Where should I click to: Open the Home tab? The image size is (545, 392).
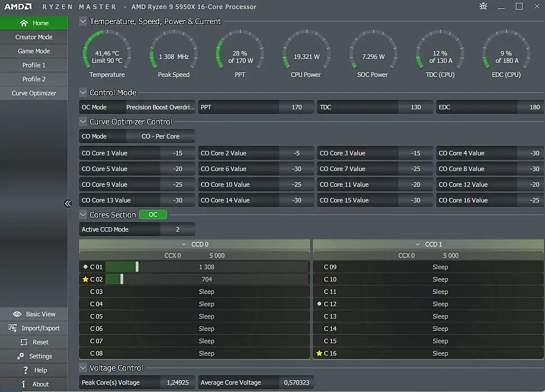[34, 23]
